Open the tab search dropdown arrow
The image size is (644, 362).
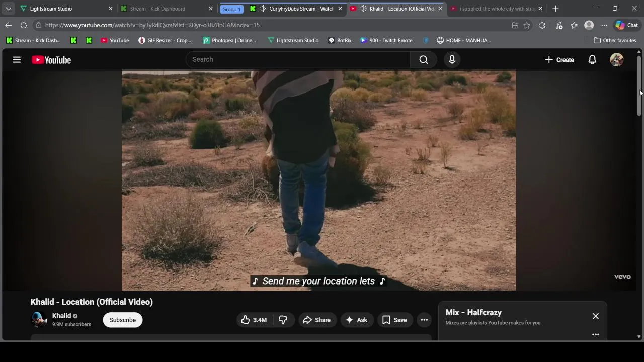click(8, 9)
